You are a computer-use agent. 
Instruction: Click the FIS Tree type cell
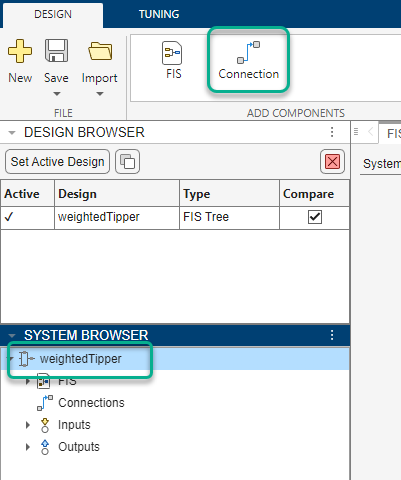pyautogui.click(x=229, y=217)
